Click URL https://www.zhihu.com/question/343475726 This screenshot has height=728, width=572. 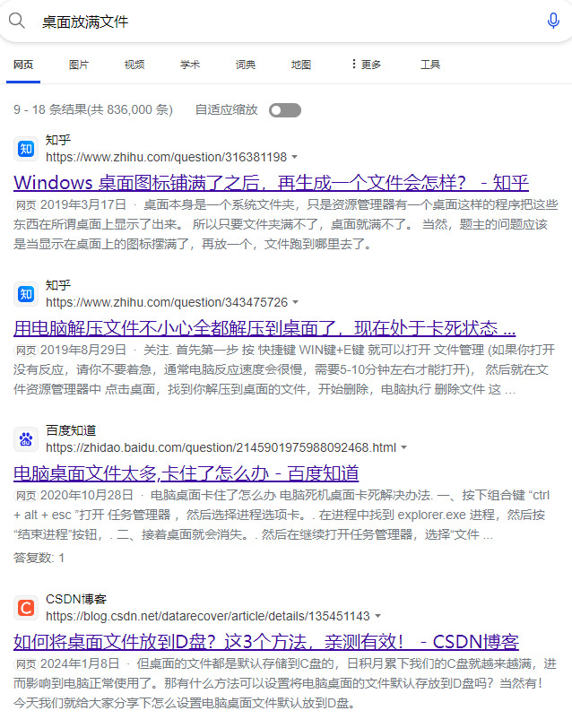tap(167, 303)
